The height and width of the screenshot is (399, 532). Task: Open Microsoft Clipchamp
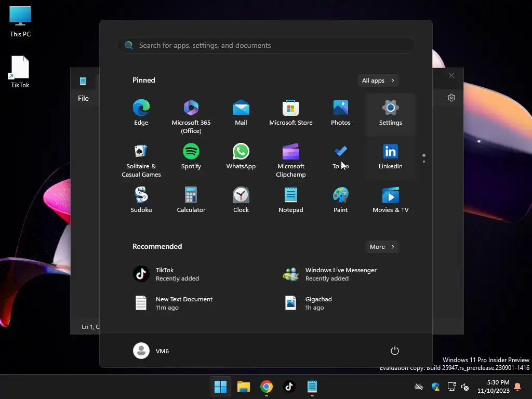(291, 159)
